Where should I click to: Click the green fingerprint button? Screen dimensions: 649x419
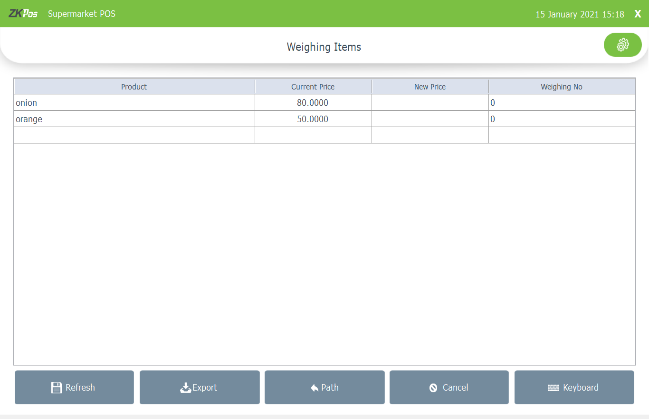(623, 45)
